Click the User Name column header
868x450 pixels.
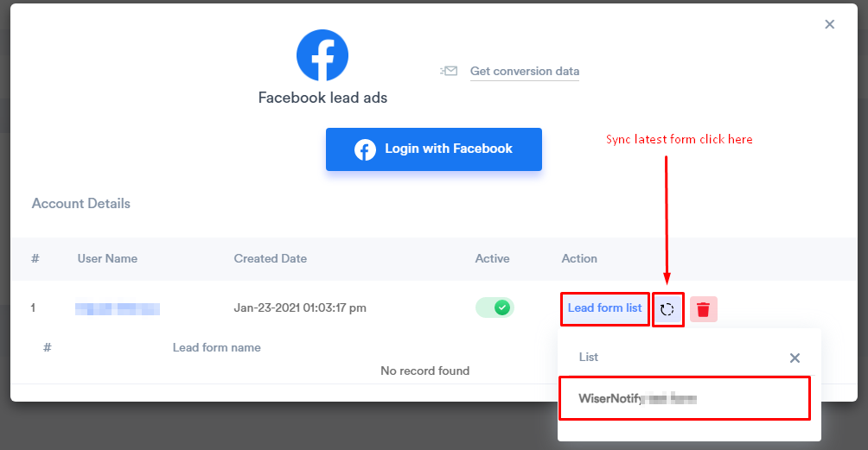[107, 258]
